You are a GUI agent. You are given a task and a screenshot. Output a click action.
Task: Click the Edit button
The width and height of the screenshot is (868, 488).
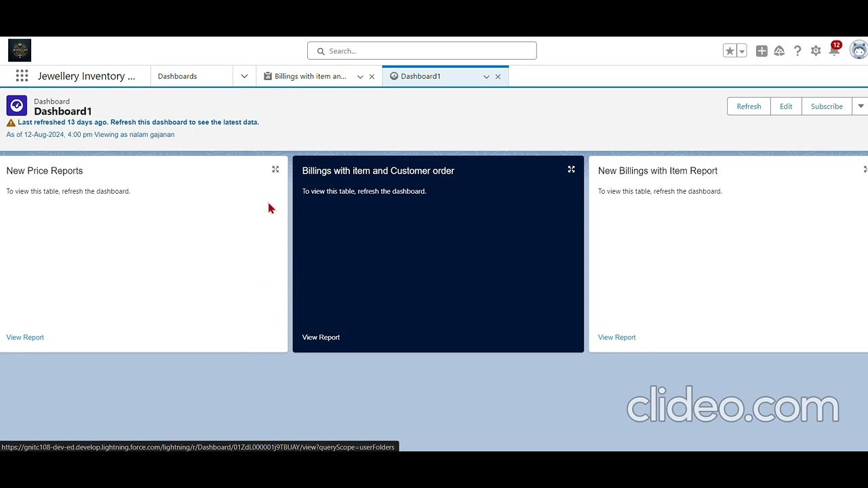pyautogui.click(x=786, y=106)
